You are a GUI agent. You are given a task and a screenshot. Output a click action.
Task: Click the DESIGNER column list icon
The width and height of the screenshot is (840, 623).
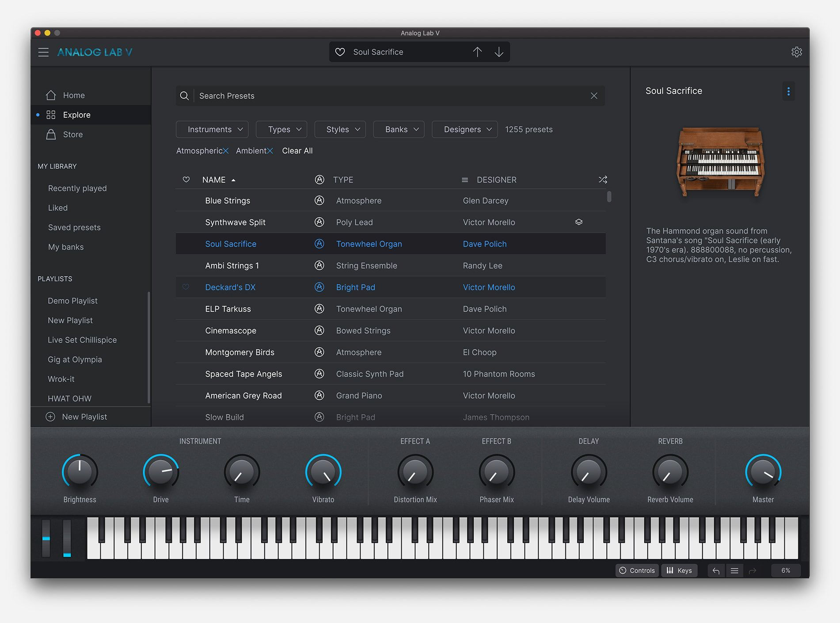point(465,180)
